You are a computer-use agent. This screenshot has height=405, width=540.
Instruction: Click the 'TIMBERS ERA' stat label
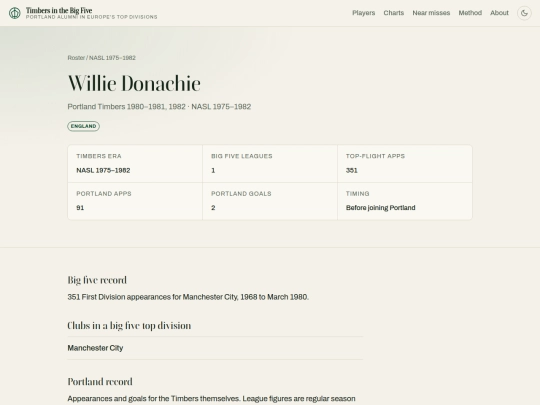pos(99,156)
